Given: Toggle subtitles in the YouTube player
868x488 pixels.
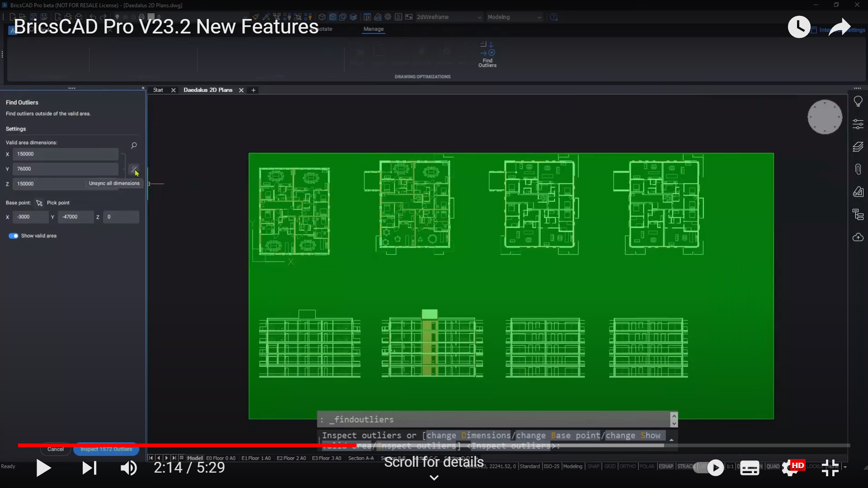Looking at the screenshot, I should coord(749,468).
